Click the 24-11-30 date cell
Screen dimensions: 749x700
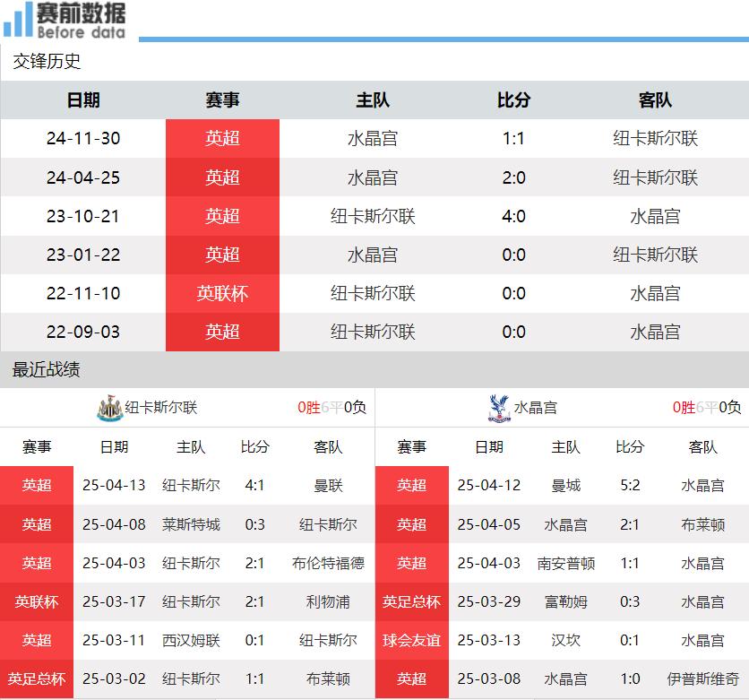83,139
